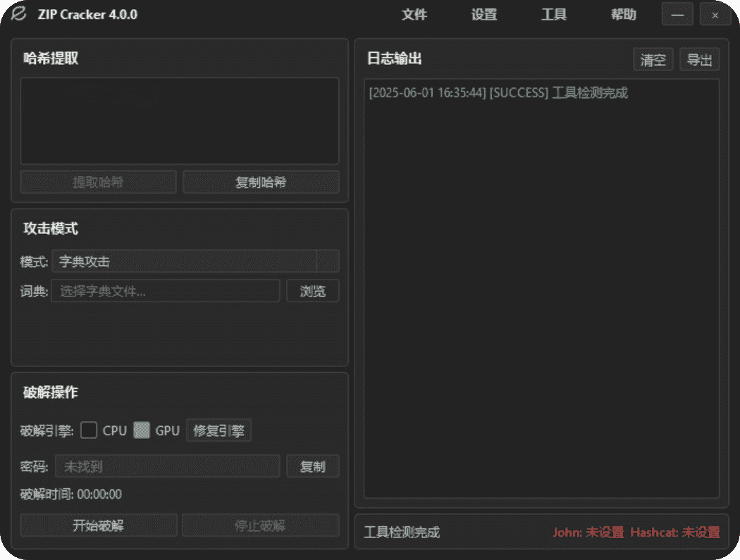The width and height of the screenshot is (740, 560).
Task: Click the 选择字典文件 dictionary path field
Action: coord(166,291)
